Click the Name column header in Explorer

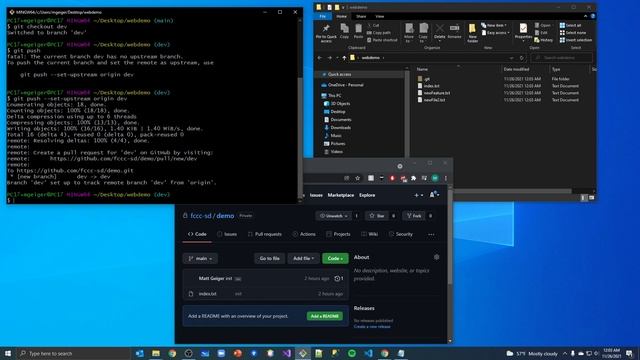click(x=422, y=69)
